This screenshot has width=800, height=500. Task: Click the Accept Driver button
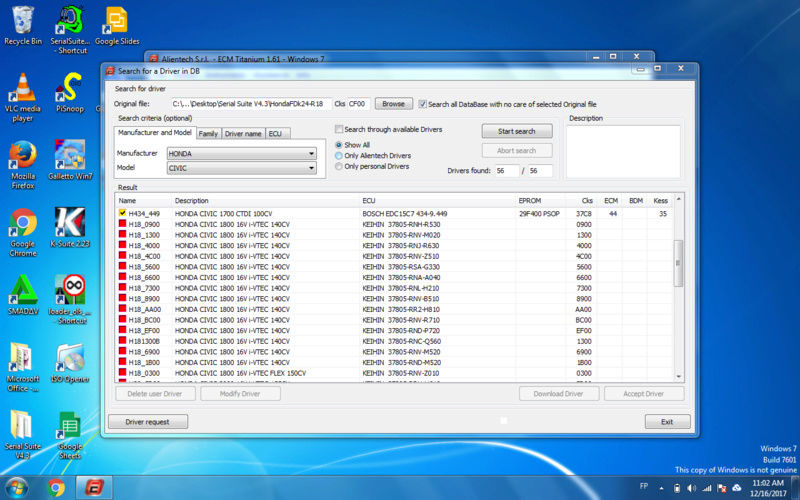click(x=643, y=394)
